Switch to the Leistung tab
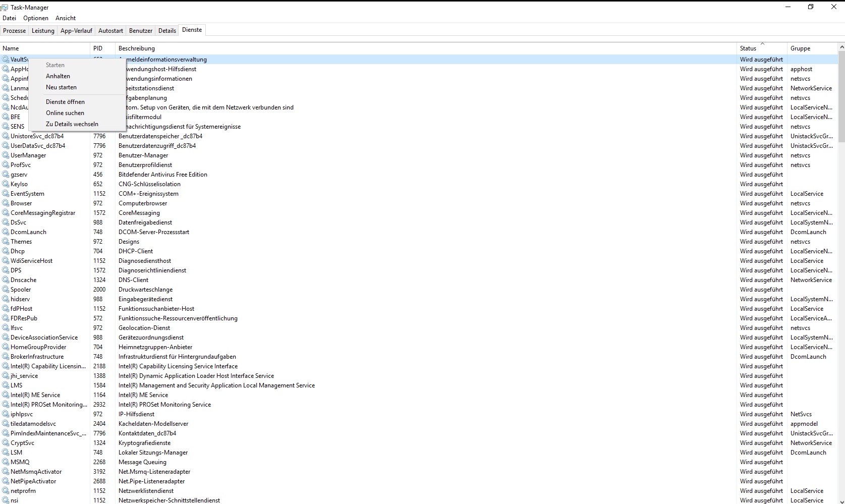This screenshot has height=504, width=845. (x=43, y=31)
